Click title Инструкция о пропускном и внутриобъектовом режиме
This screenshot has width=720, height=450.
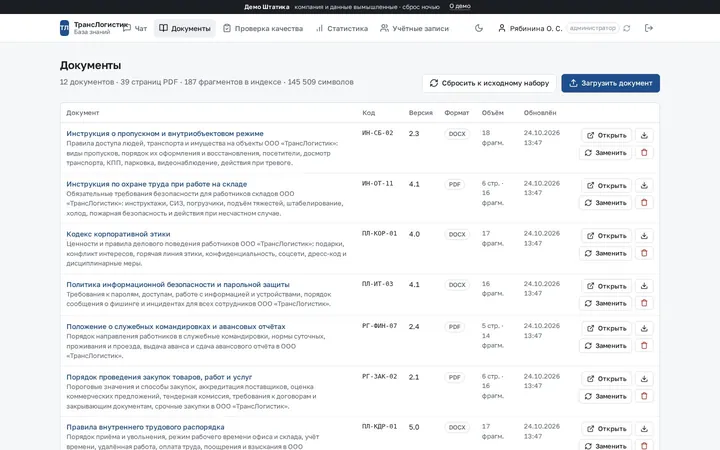point(165,134)
